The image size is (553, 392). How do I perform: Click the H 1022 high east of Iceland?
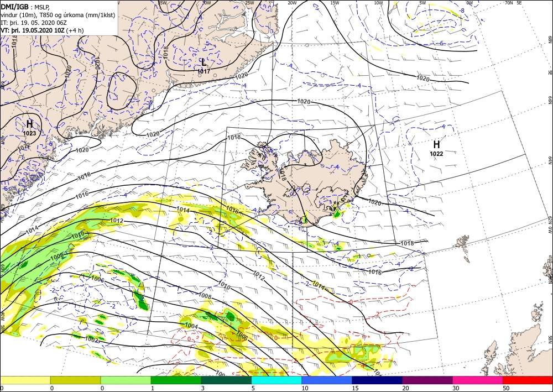click(x=436, y=148)
